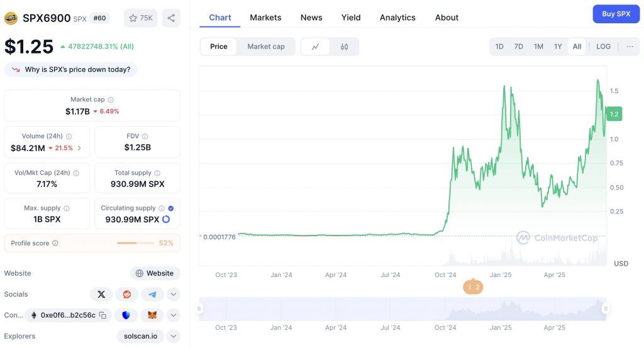Click the 47822748.31% (All) change text

[101, 47]
